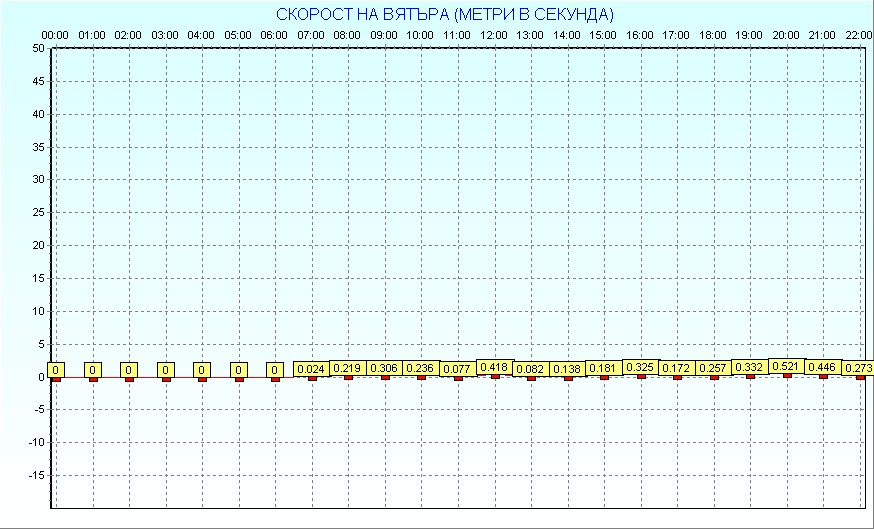Select the zero value label at 03:00
Image resolution: width=874 pixels, height=529 pixels.
(x=166, y=370)
